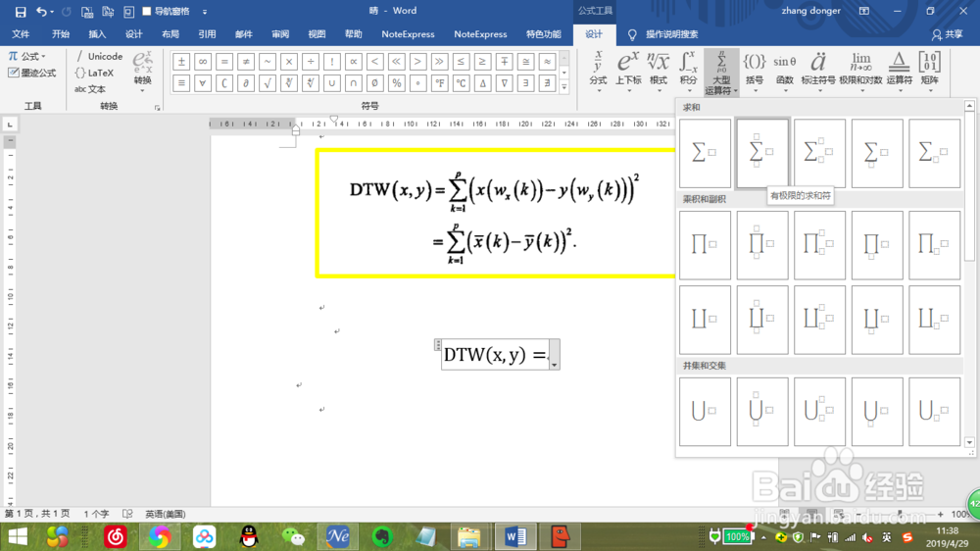Click the 共享 share button
The width and height of the screenshot is (980, 551).
pos(947,34)
